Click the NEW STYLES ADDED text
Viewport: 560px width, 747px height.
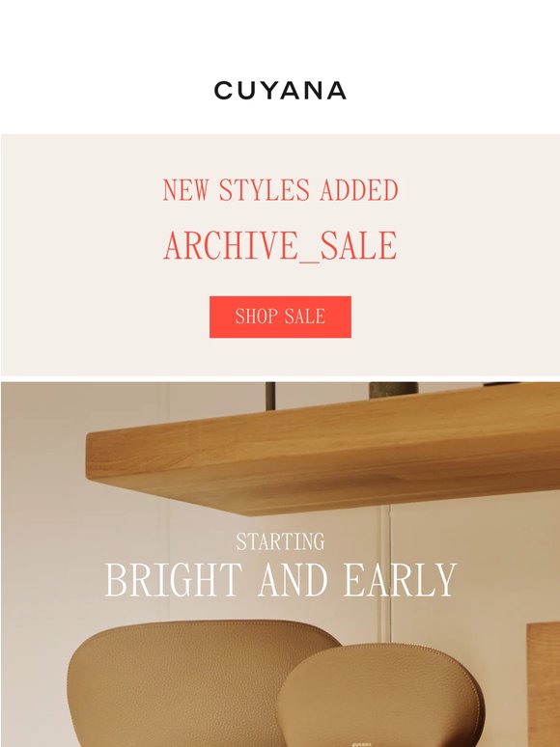pyautogui.click(x=280, y=189)
